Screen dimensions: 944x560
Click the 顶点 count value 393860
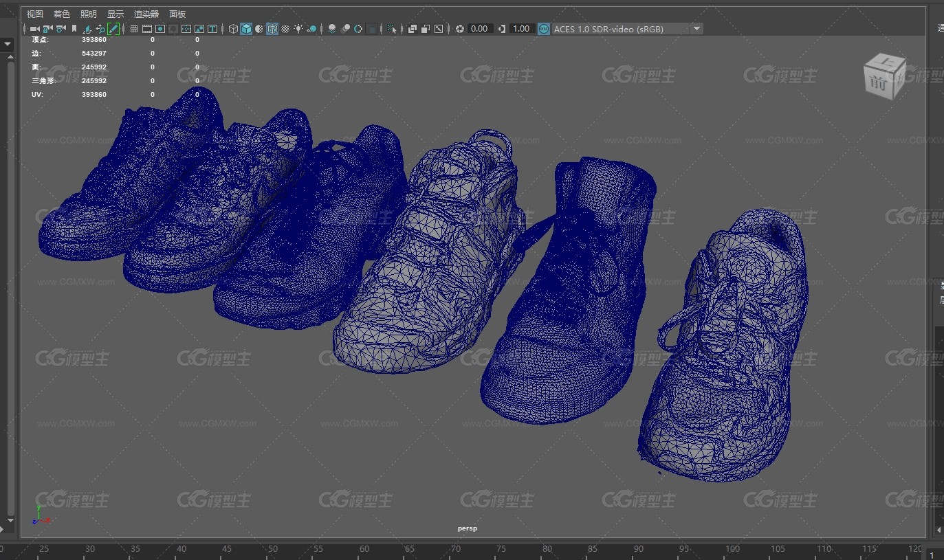(94, 39)
